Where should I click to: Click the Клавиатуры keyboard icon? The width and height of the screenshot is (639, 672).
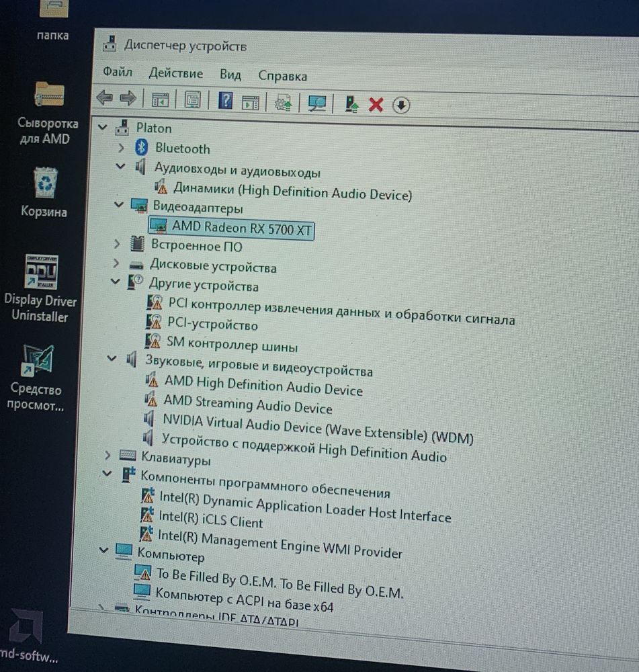point(127,455)
